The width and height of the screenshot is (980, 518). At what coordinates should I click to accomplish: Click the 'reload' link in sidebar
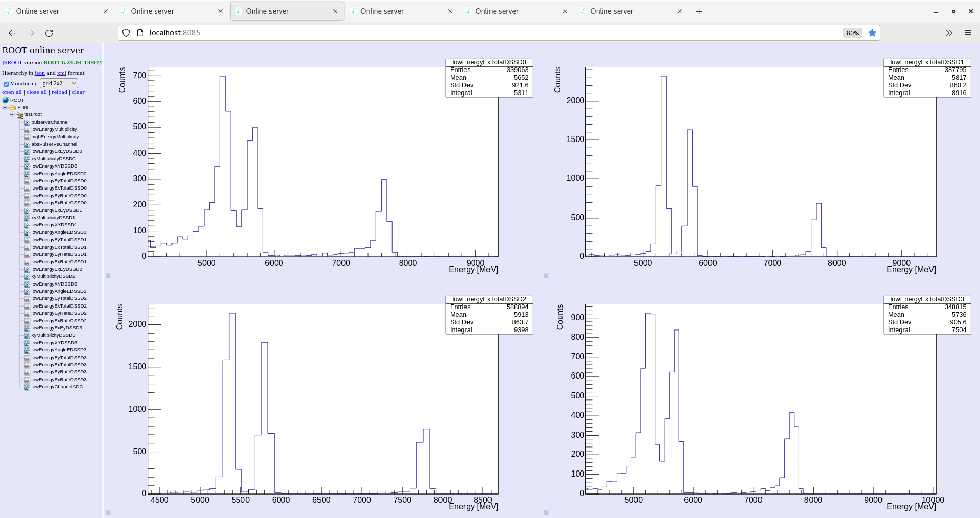tap(59, 92)
